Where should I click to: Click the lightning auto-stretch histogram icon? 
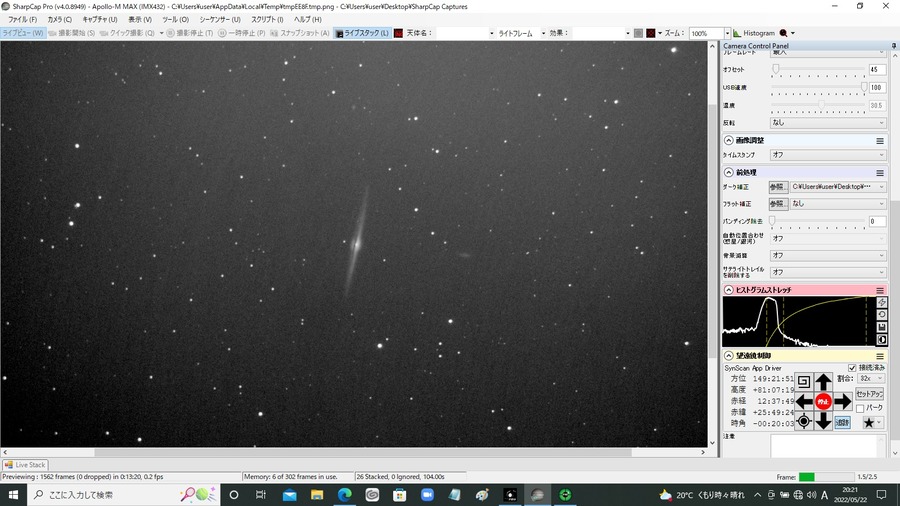coord(882,302)
